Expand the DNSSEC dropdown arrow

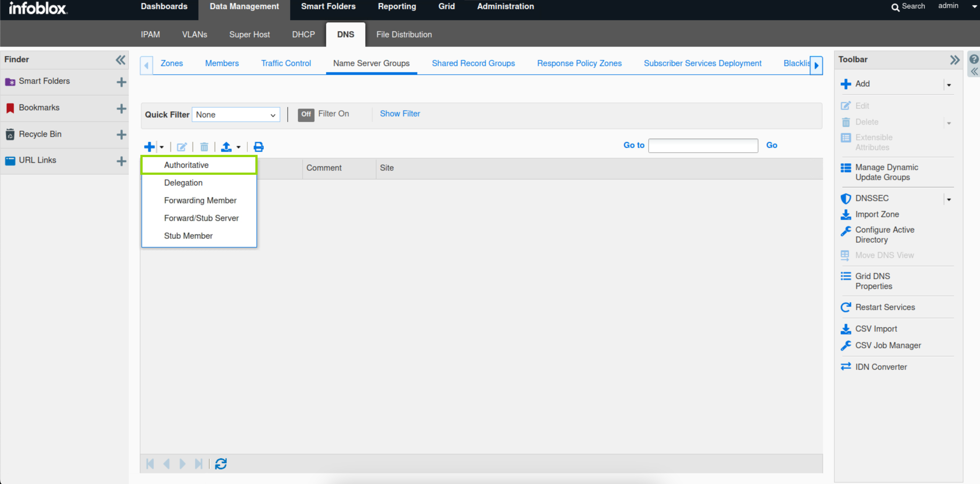[948, 199]
